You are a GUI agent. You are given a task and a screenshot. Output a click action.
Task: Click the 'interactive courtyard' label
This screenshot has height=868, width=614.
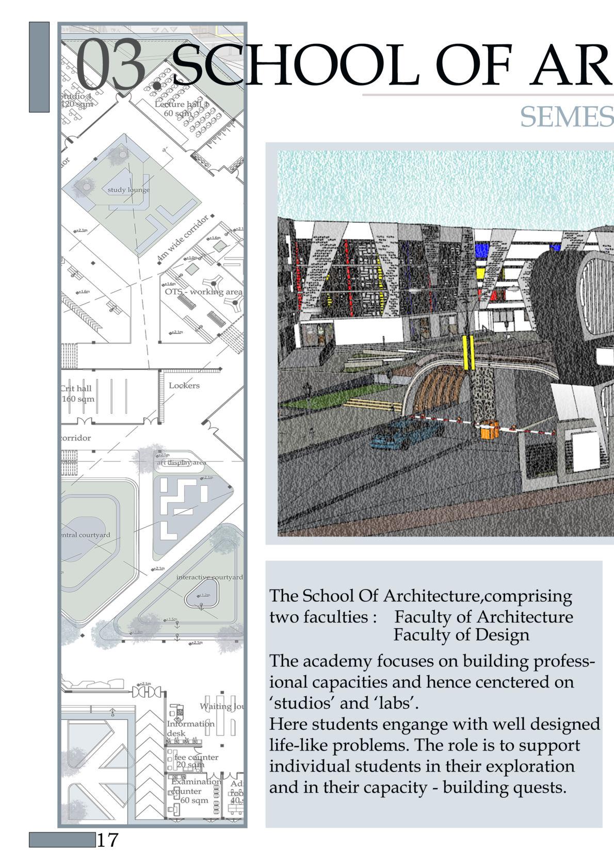209,577
